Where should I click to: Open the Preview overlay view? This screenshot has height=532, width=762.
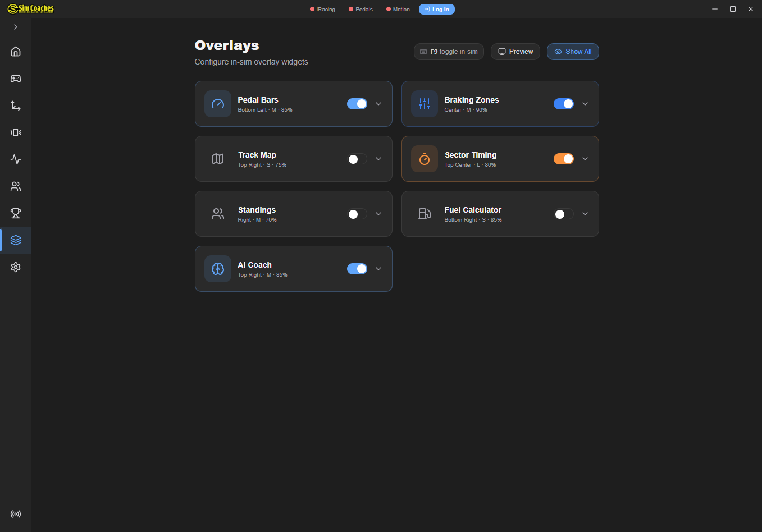tap(515, 51)
